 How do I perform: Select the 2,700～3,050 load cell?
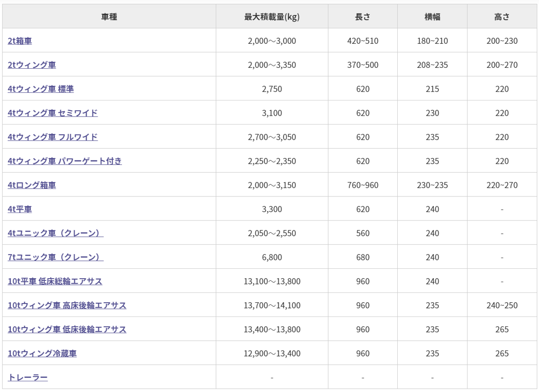pyautogui.click(x=272, y=137)
